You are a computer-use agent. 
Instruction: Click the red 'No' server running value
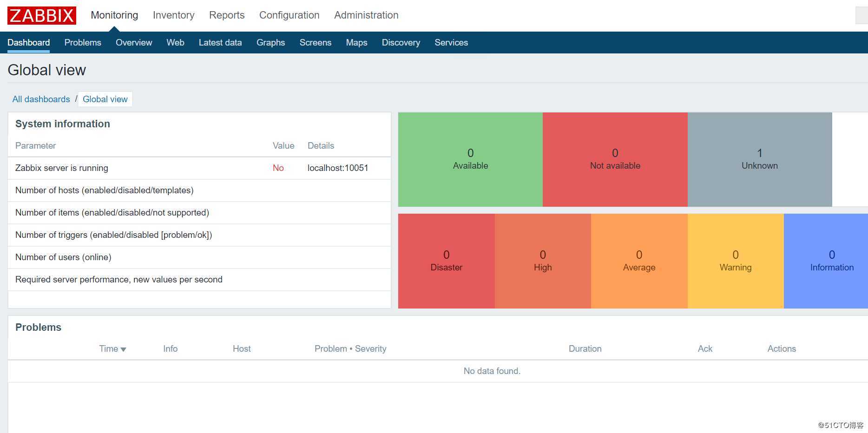click(278, 168)
